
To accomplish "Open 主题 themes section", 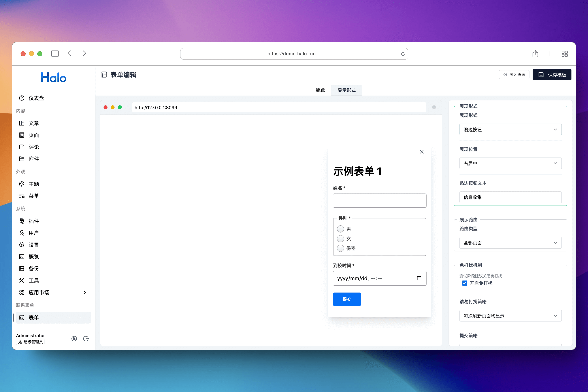I will 53,184.
